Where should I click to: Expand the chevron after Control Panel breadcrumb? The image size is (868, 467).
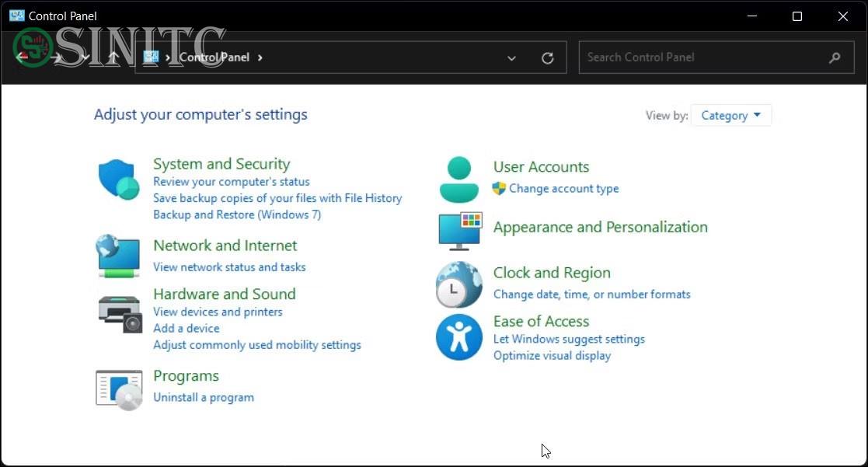(260, 58)
